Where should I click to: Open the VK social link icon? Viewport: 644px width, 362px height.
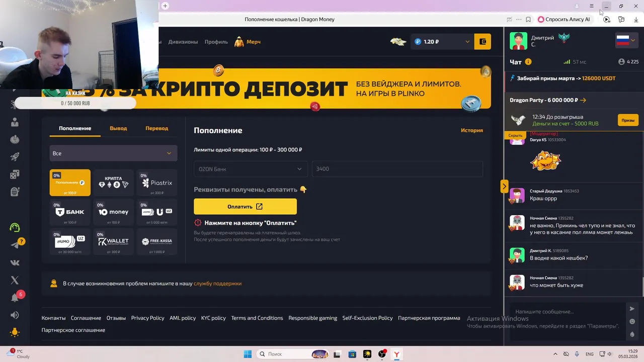pos(15,262)
